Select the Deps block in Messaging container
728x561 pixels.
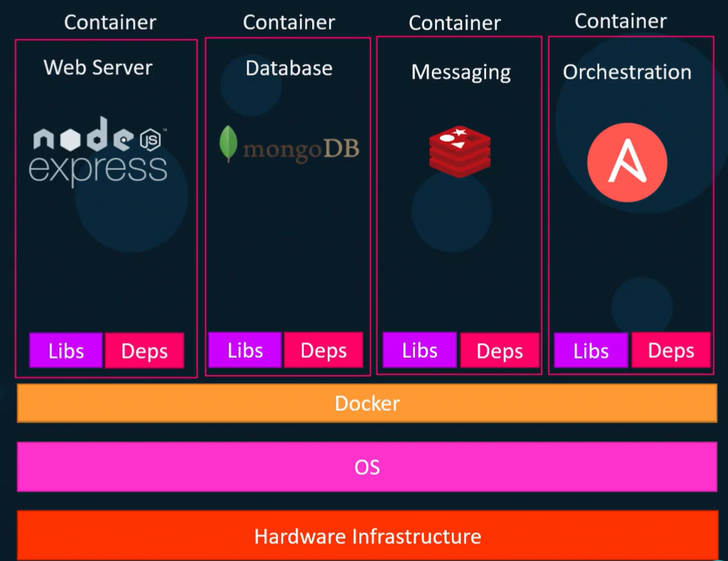click(499, 350)
